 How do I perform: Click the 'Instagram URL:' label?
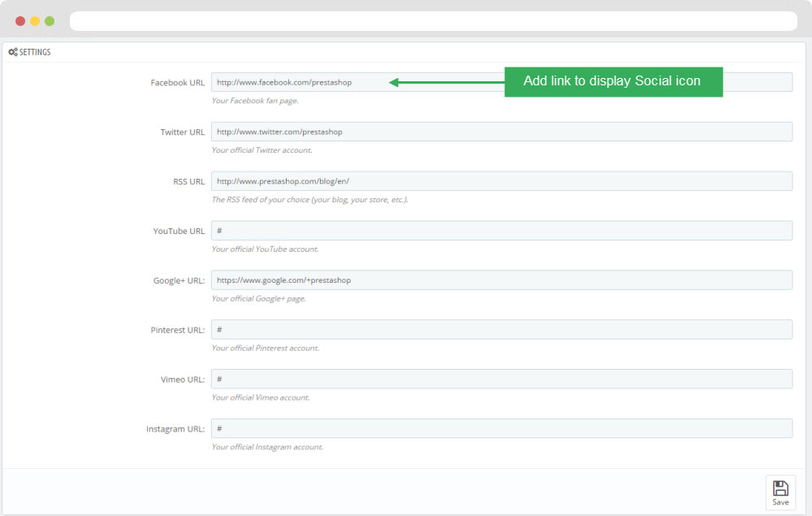coord(175,429)
